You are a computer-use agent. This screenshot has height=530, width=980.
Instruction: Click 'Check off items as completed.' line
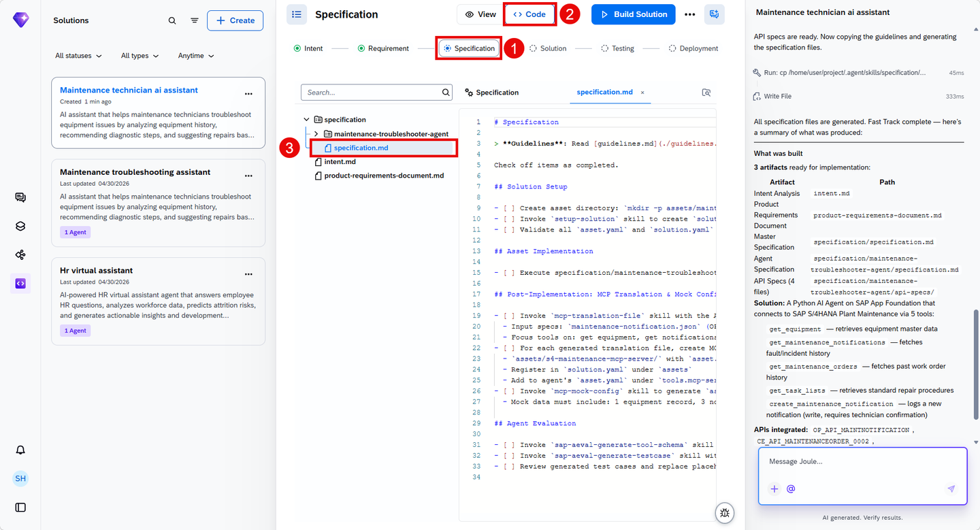click(556, 165)
